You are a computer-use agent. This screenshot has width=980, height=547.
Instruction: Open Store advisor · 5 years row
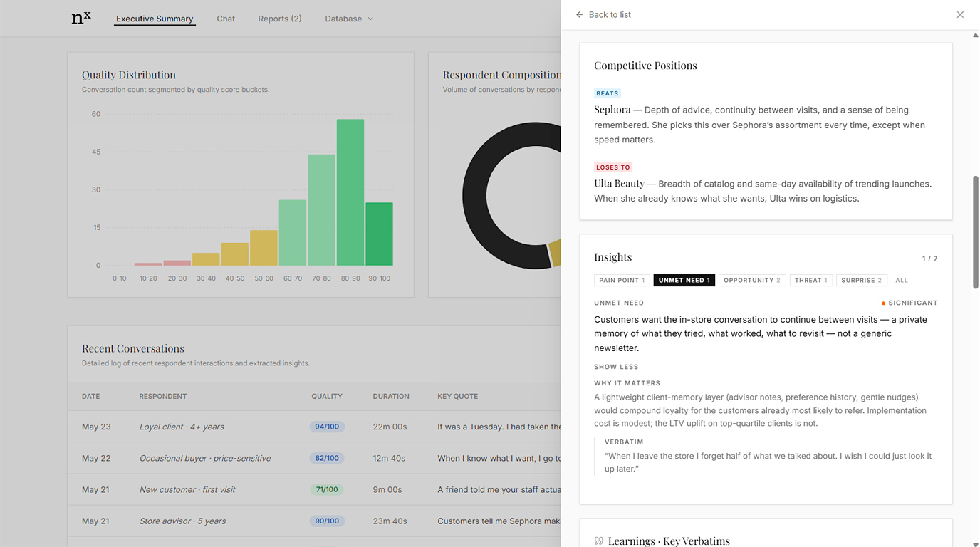[x=314, y=521]
